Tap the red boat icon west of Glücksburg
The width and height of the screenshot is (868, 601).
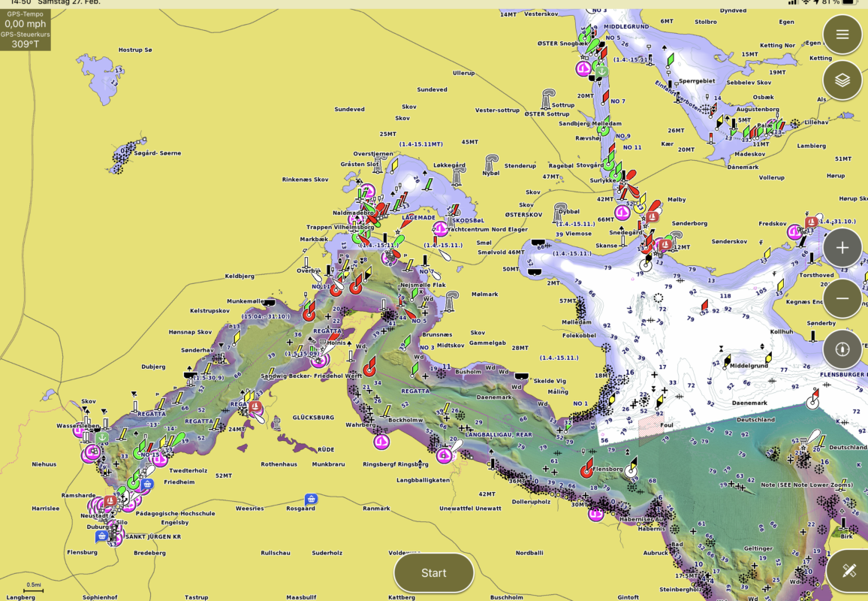[255, 406]
